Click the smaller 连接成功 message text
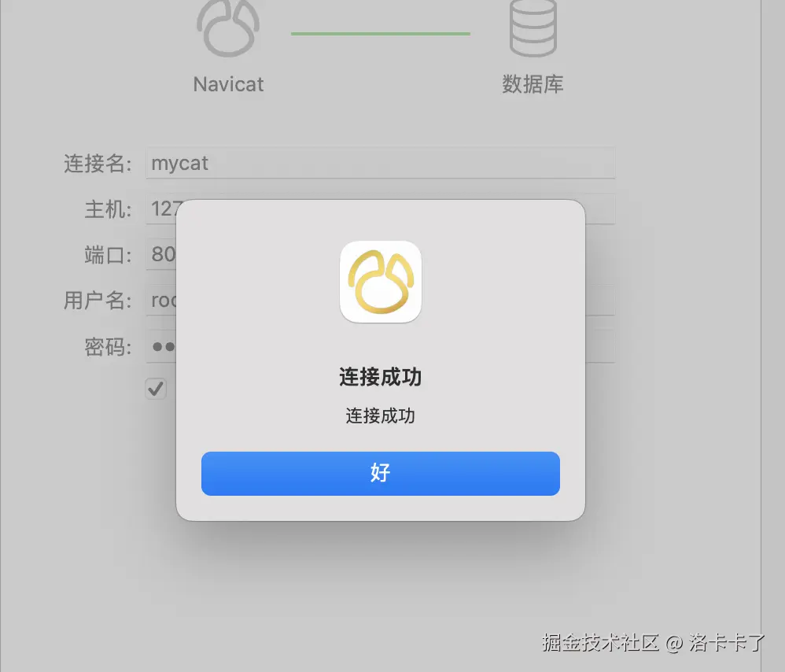Image resolution: width=785 pixels, height=672 pixels. (x=381, y=415)
